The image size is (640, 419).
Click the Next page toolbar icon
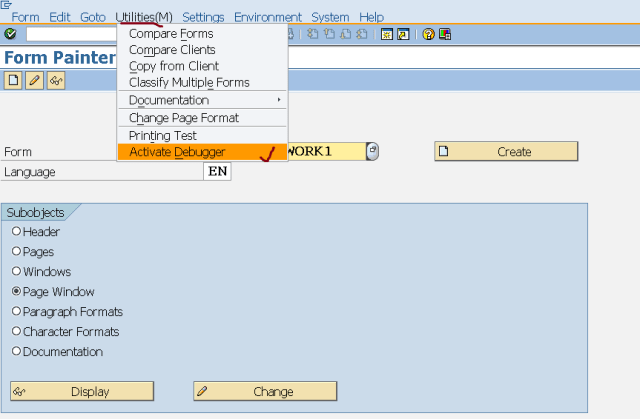point(345,34)
